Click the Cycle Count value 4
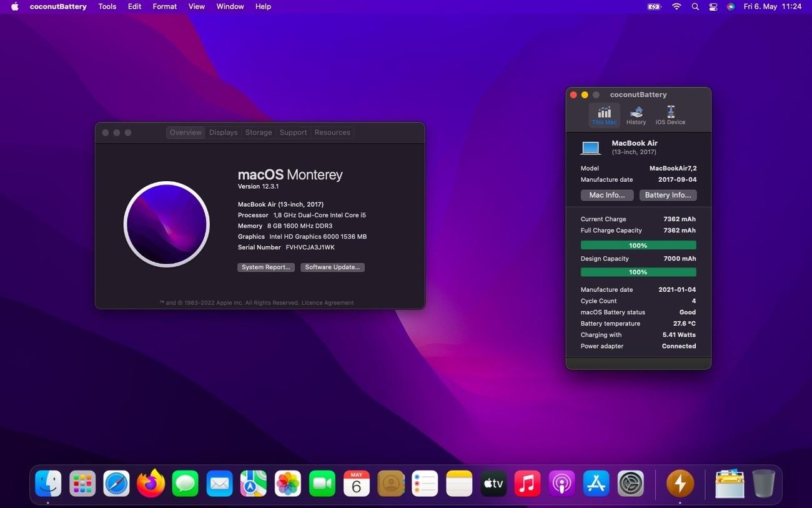This screenshot has width=812, height=508. click(694, 301)
